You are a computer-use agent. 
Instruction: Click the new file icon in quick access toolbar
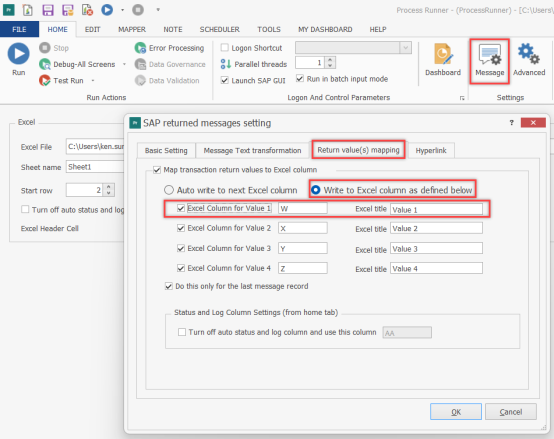tap(28, 10)
